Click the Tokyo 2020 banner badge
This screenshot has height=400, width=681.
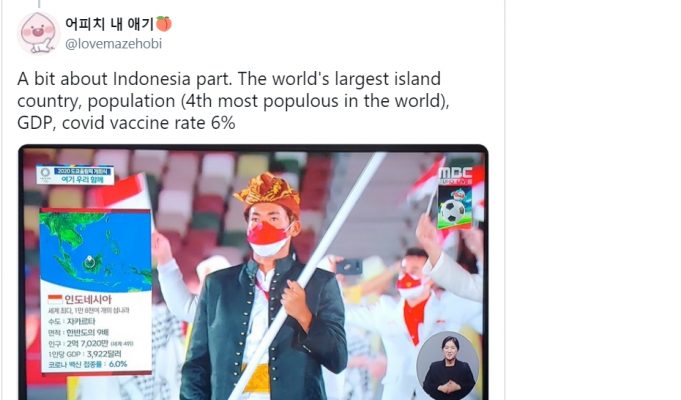[75, 175]
